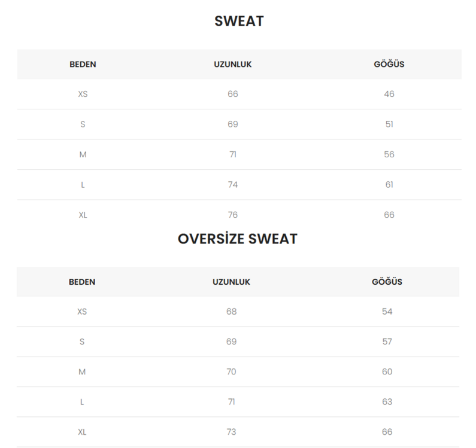The image size is (476, 448).
Task: Click the UZUNLUK header in SWEAT table
Action: click(x=232, y=65)
